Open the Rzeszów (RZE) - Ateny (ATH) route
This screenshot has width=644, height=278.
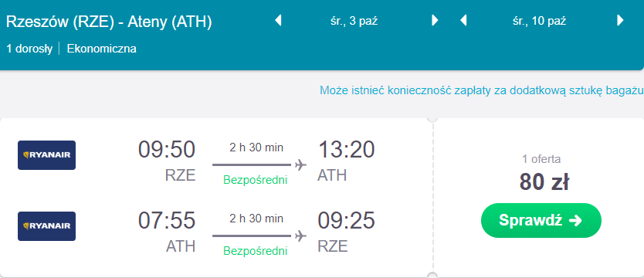pos(109,22)
